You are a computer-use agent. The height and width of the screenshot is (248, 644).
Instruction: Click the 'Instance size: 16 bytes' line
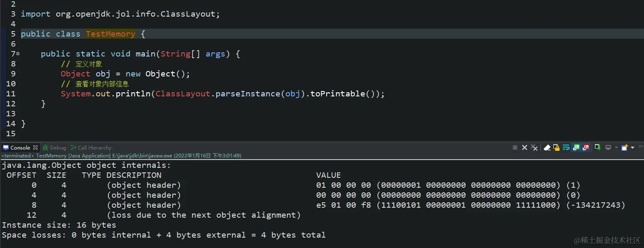59,225
